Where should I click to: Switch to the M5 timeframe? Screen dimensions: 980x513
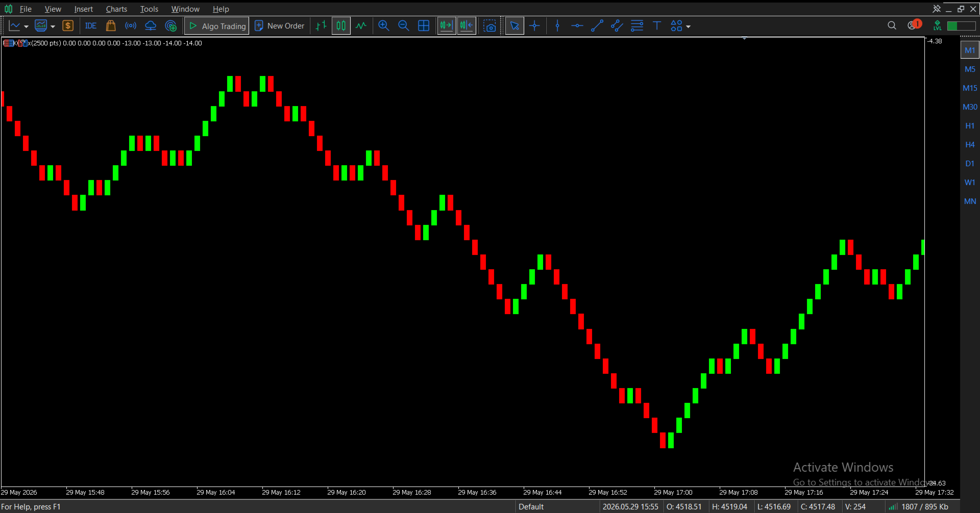click(x=970, y=69)
